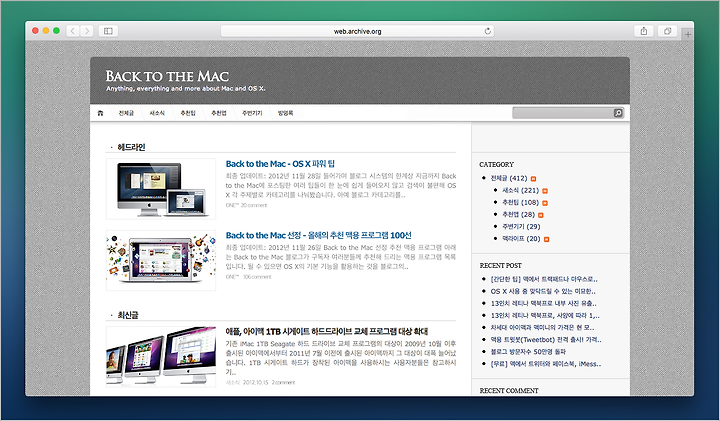Click 2 comment under the 아이맥 1TB article

283,382
